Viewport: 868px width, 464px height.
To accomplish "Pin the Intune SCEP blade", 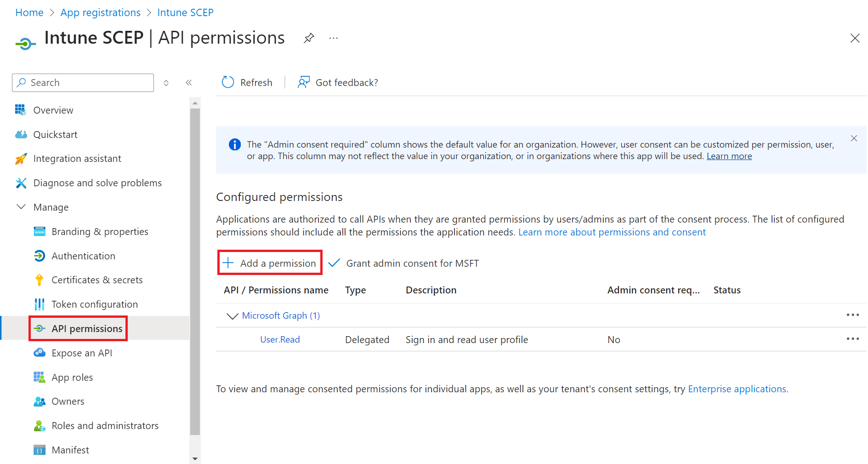I will [309, 38].
